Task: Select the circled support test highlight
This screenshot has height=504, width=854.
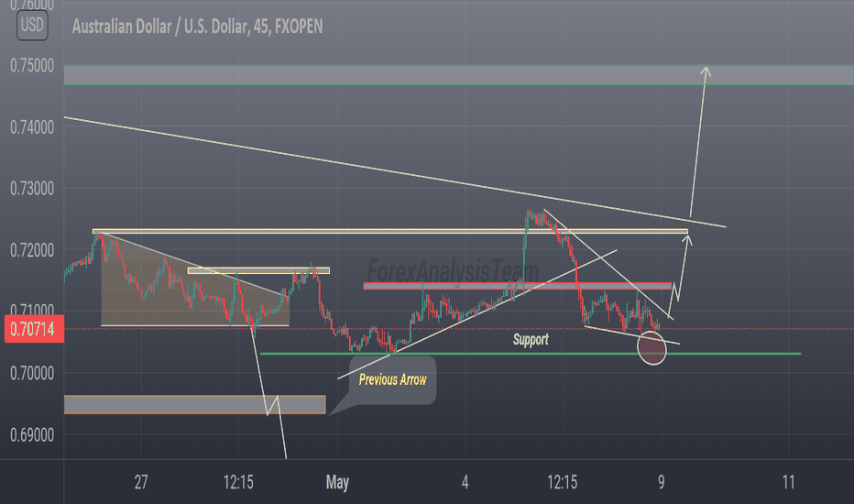Action: click(x=651, y=347)
